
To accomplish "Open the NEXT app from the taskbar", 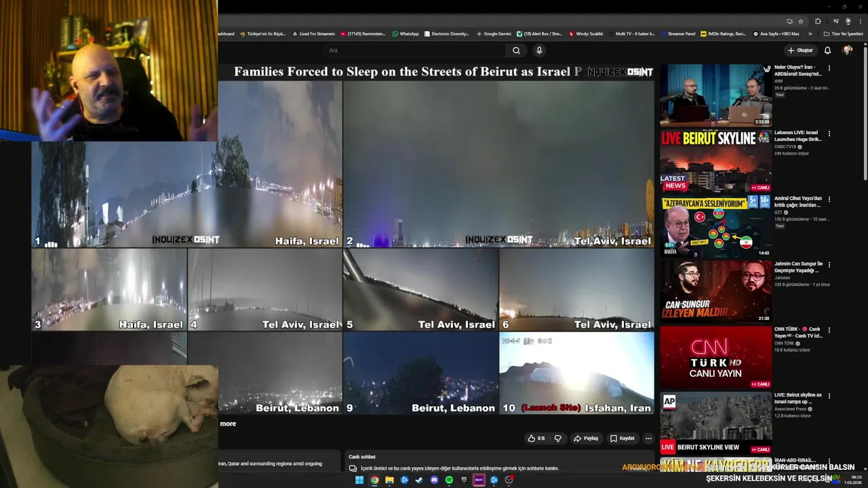I will click(x=479, y=480).
